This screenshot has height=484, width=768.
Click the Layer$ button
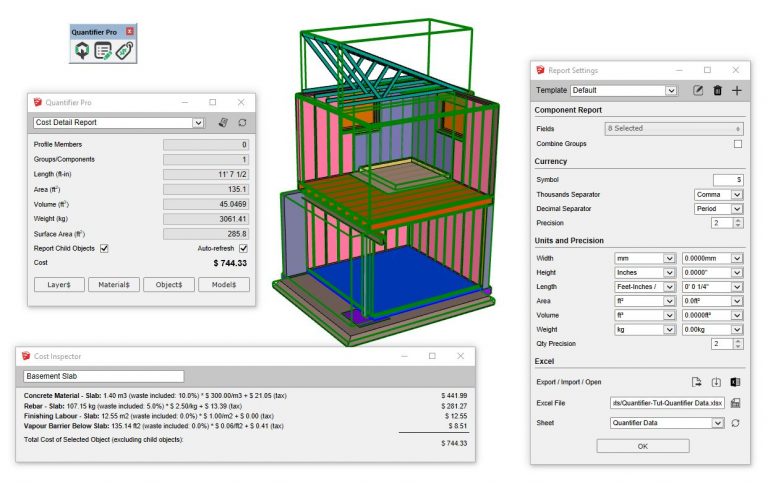point(59,285)
